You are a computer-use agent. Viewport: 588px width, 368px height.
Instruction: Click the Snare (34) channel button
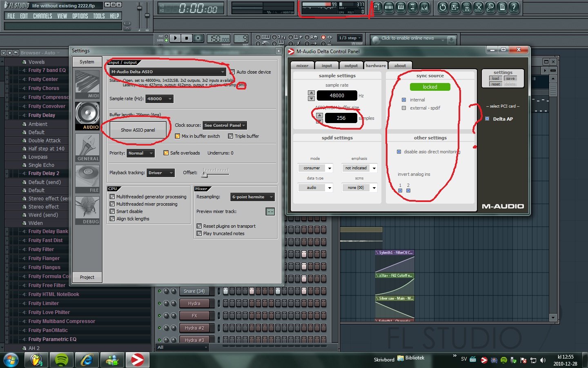pos(194,291)
